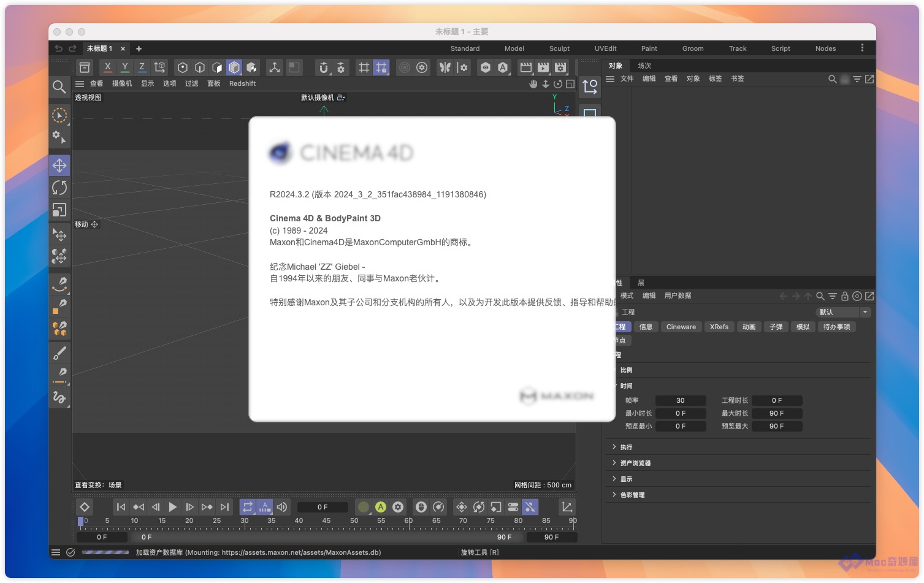Activate Model mode cube icon

(x=234, y=67)
